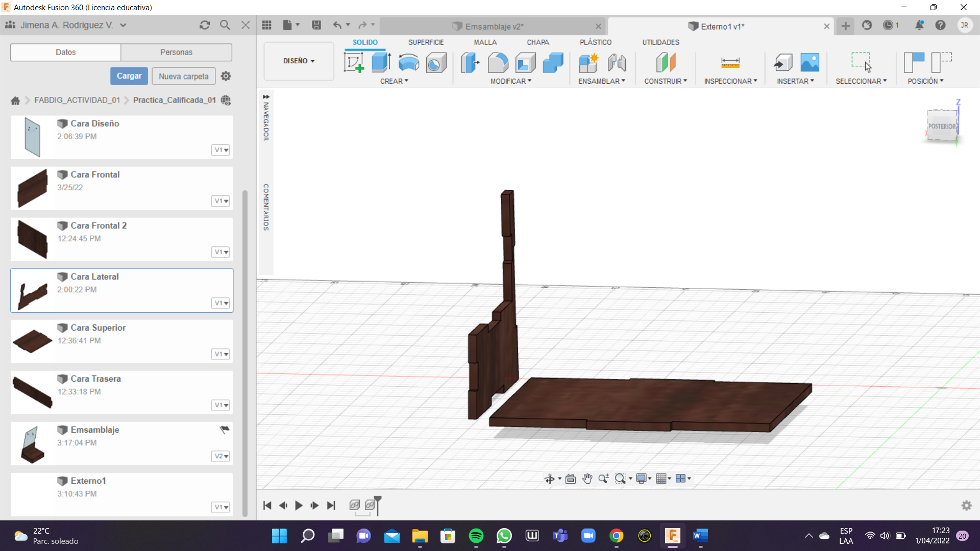Expand the Crear menu dropdown
This screenshot has width=980, height=551.
(394, 81)
